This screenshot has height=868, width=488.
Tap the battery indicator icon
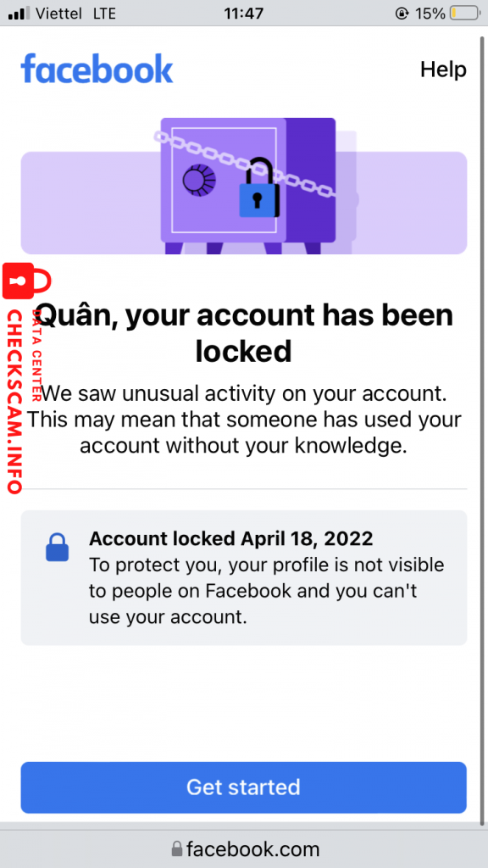point(464,13)
